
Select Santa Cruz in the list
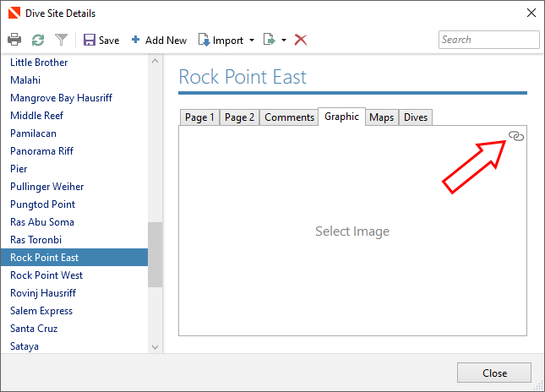[x=74, y=328]
